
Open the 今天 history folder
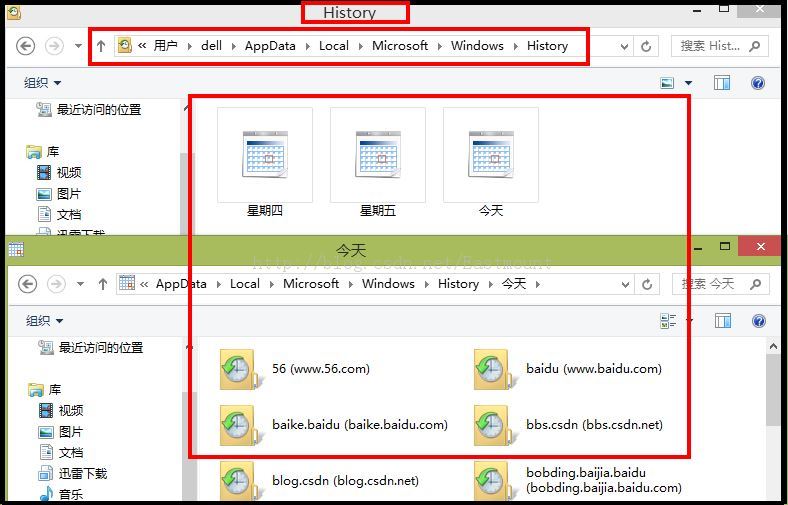point(491,162)
